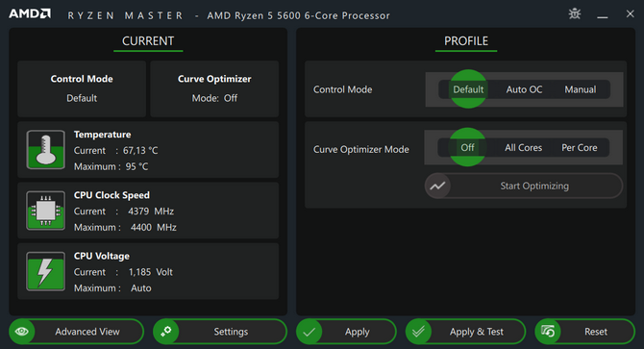This screenshot has height=349, width=644.
Task: Click the Apply & Test double-check icon
Action: click(x=418, y=332)
